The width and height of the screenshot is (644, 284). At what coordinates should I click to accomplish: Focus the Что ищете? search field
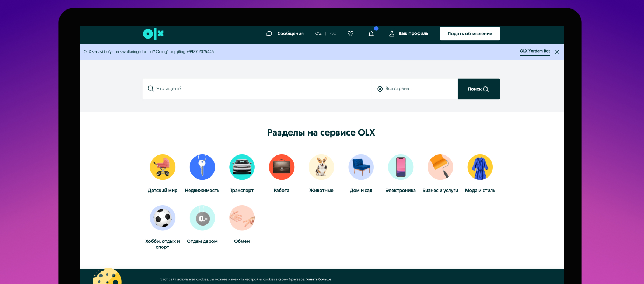pyautogui.click(x=257, y=89)
